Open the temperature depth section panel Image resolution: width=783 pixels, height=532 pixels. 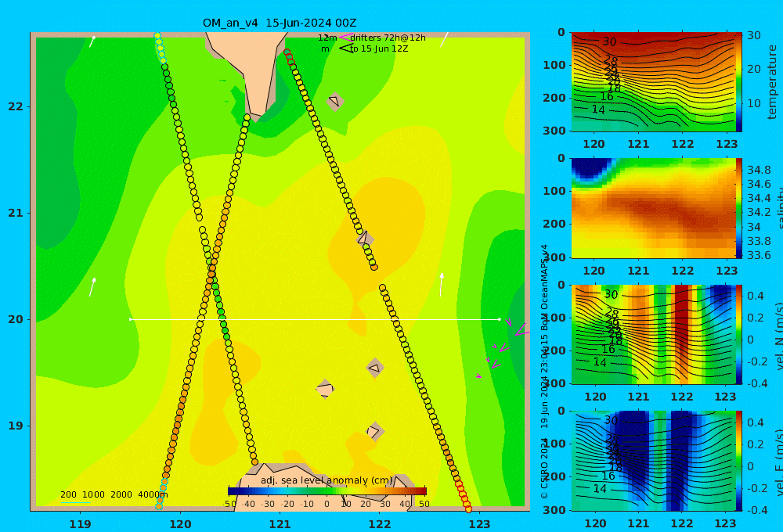(x=653, y=82)
